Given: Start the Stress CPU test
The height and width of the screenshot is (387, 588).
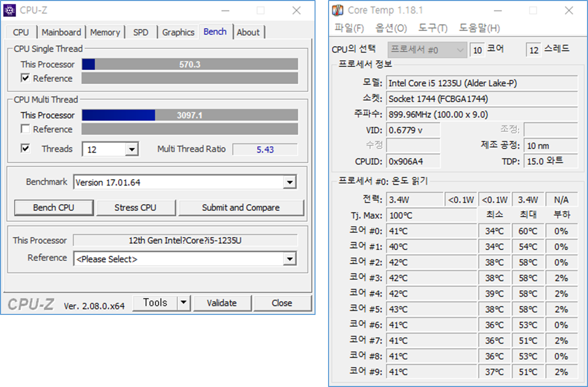Looking at the screenshot, I should pos(136,207).
